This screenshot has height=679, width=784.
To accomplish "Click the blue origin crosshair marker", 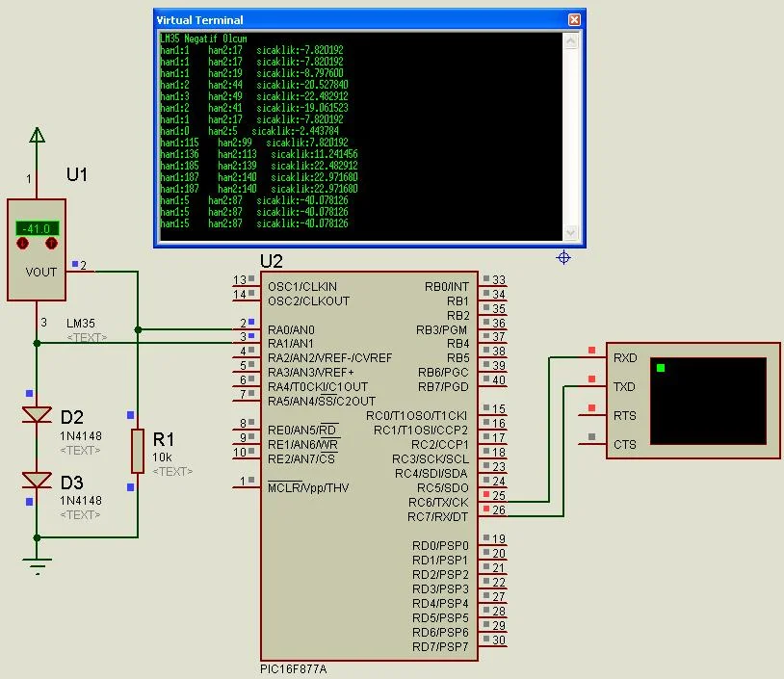I will [x=563, y=257].
